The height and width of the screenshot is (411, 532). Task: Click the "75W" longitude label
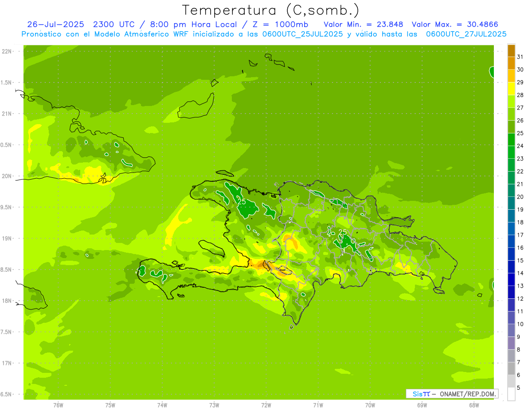pos(110,405)
